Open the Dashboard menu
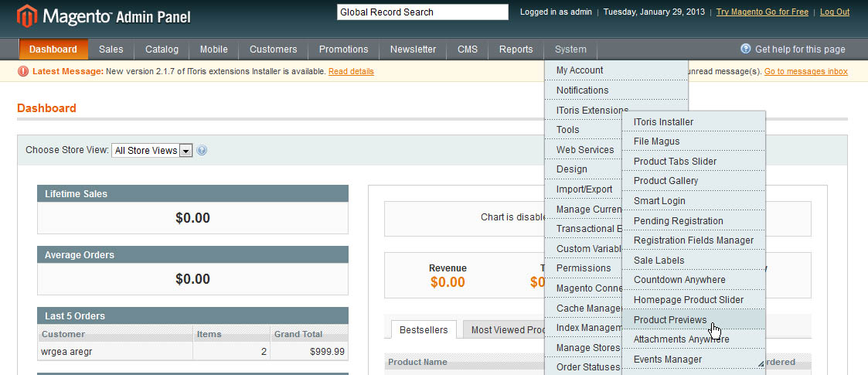 [53, 49]
